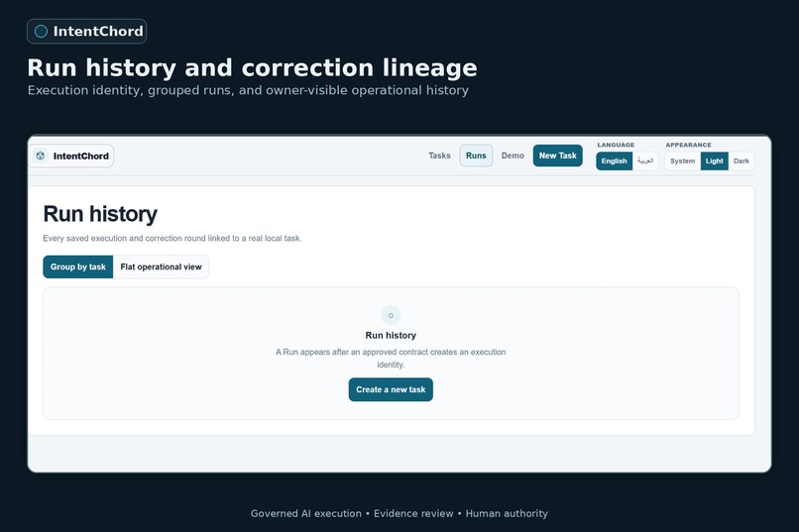Click the APPEARANCE label

point(688,145)
